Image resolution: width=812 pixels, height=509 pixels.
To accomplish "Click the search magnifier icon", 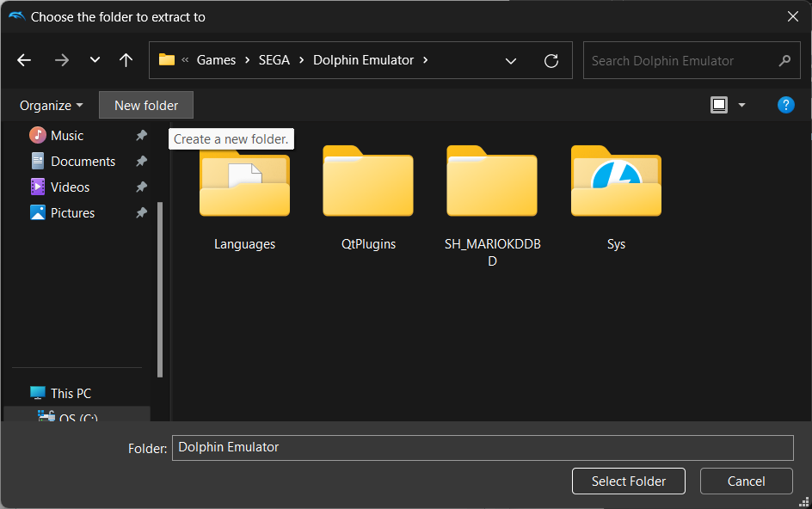I will pyautogui.click(x=784, y=60).
